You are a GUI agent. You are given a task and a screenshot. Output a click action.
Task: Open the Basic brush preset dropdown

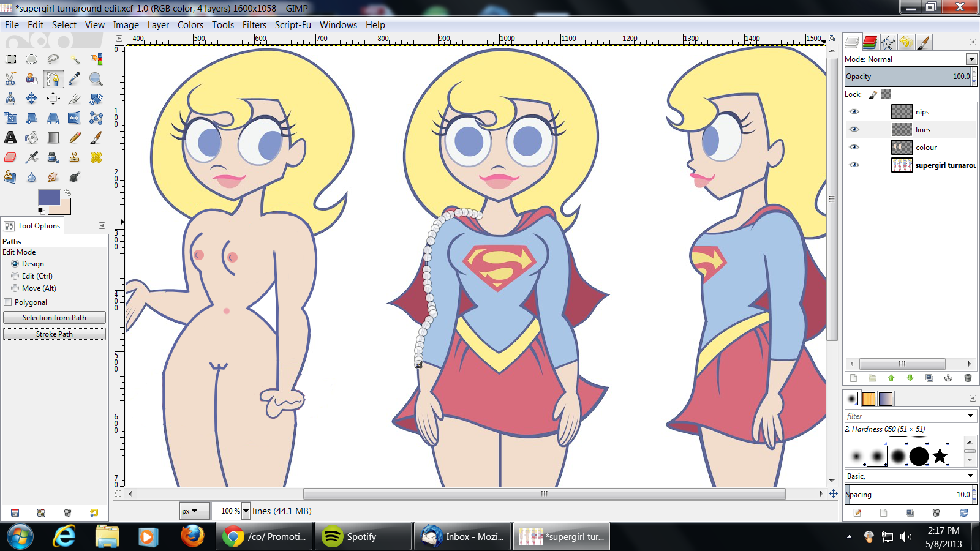pos(970,476)
